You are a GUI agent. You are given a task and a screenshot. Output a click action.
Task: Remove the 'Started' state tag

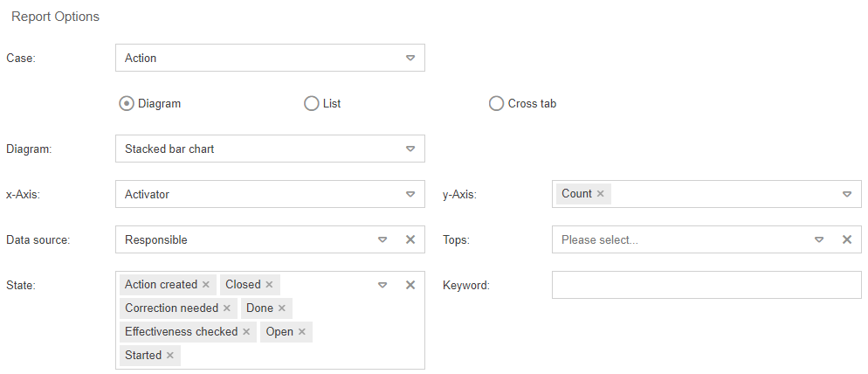point(169,356)
